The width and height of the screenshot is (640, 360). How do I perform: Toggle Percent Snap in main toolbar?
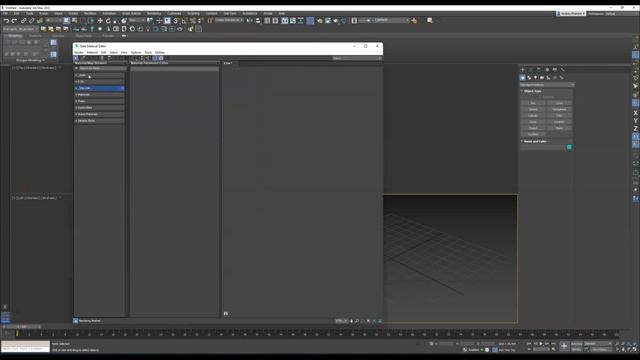coord(193,20)
